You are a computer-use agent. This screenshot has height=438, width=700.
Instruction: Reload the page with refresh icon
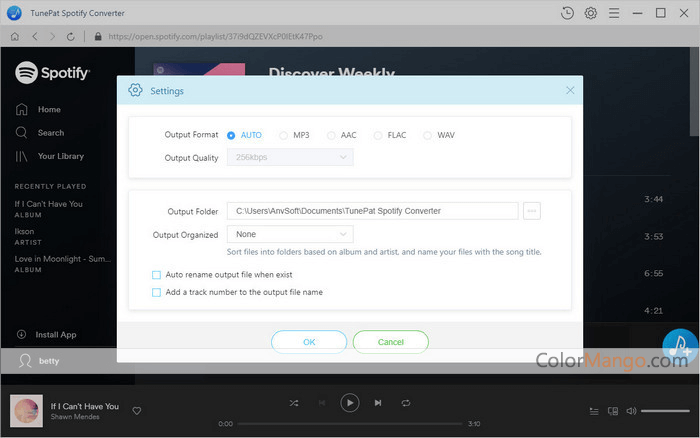click(76, 36)
